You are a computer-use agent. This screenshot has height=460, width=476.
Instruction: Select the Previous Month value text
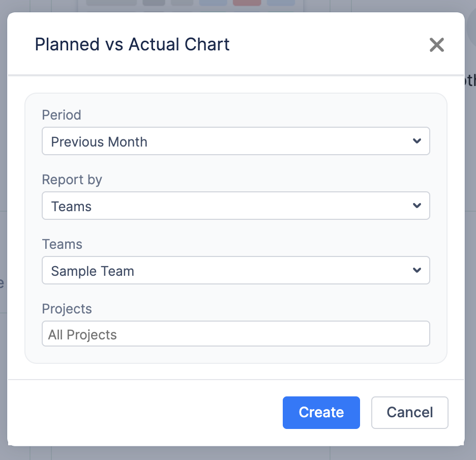pos(99,141)
